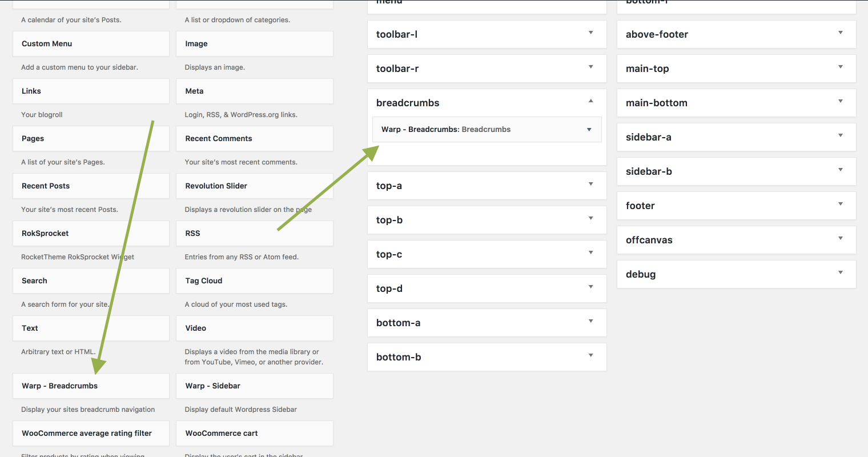Click the top-c area title
Image resolution: width=868 pixels, height=457 pixels.
(x=389, y=254)
